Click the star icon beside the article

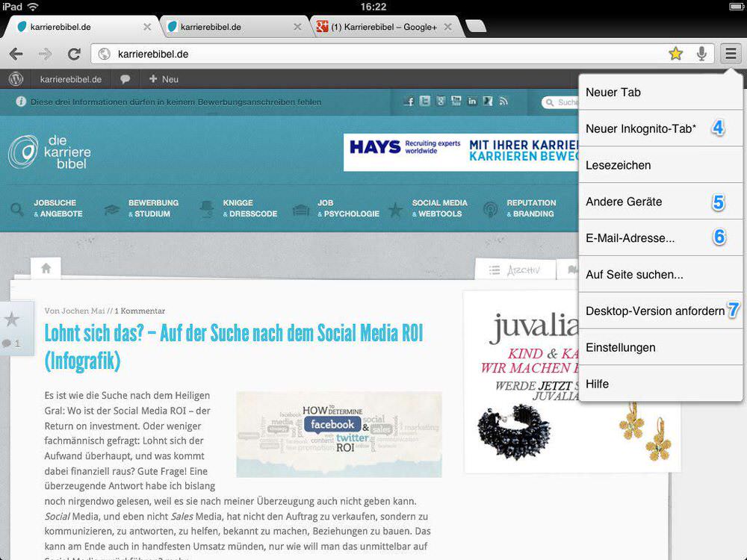[x=11, y=319]
